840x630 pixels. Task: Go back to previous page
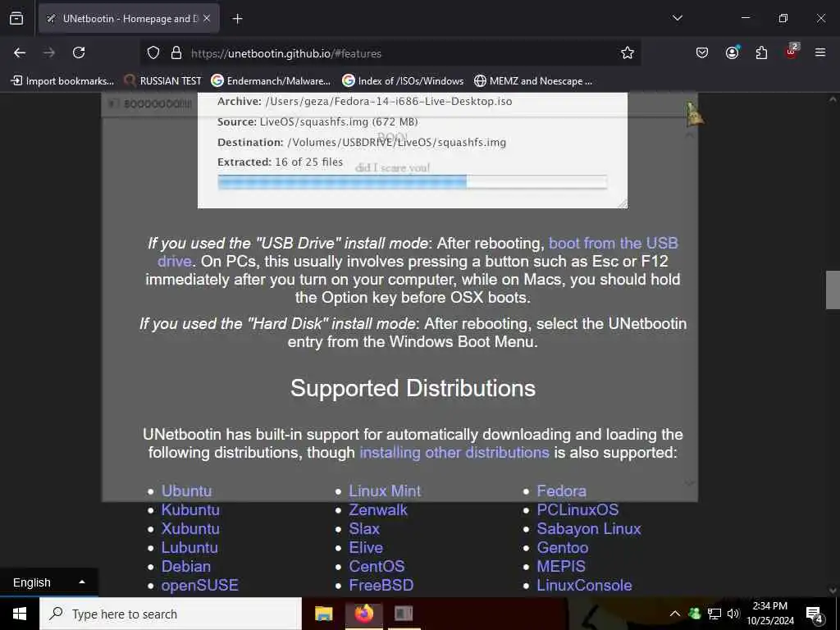(20, 52)
